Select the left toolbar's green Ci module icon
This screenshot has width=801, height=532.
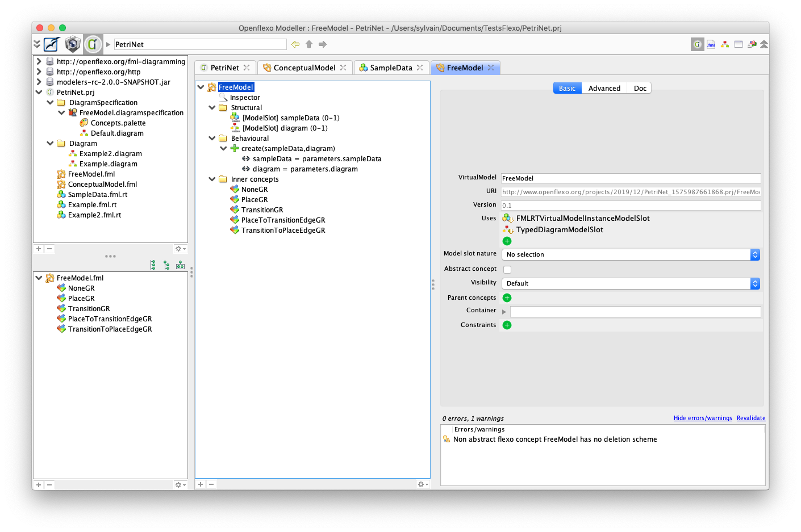coord(93,44)
